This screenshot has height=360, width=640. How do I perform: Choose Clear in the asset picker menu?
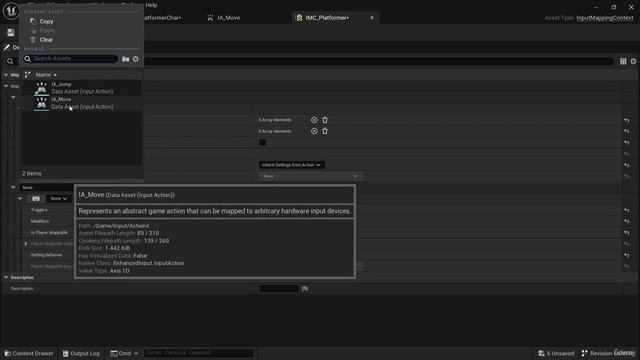[x=46, y=40]
